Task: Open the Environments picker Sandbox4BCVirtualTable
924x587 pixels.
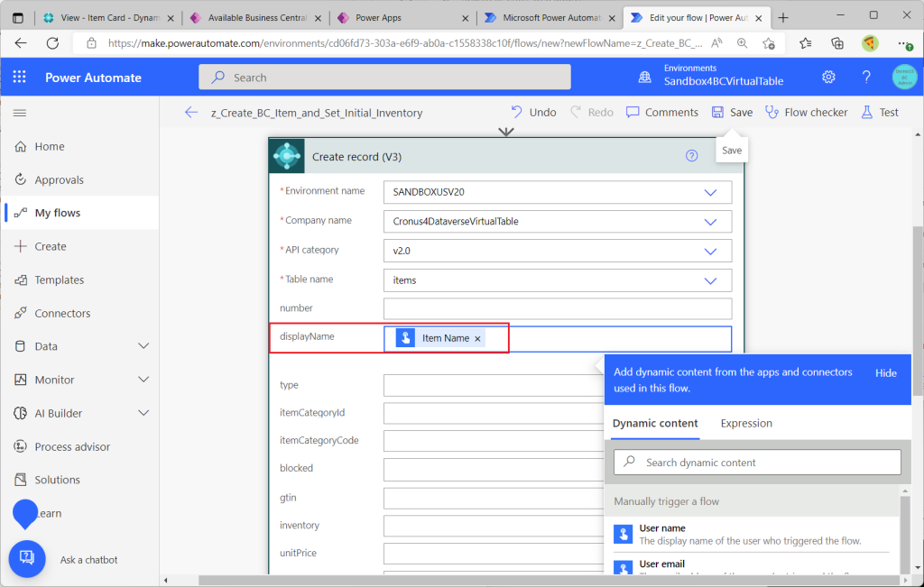Action: (711, 76)
